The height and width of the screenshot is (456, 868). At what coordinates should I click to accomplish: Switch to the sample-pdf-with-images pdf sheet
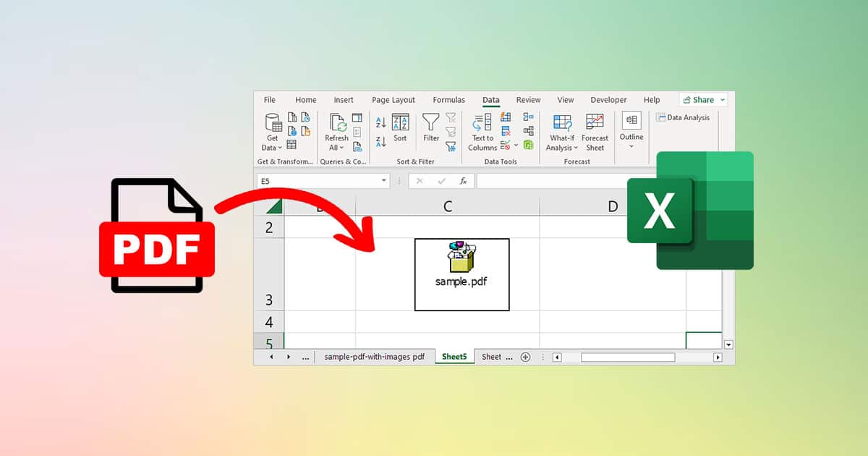[375, 356]
